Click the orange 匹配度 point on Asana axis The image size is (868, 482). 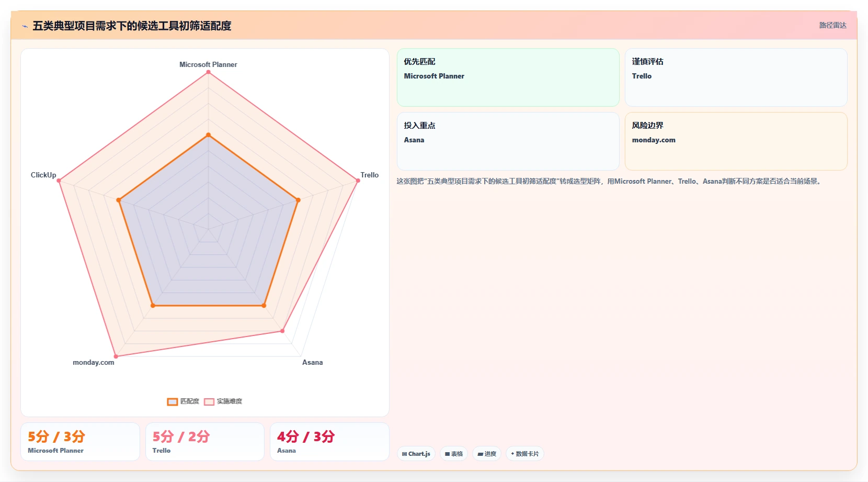click(x=264, y=305)
